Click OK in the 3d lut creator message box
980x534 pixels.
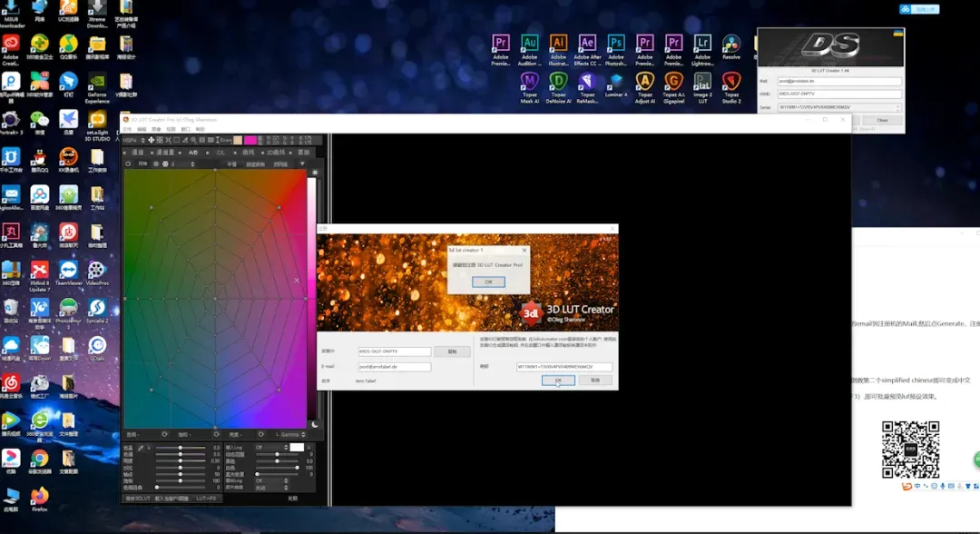489,282
